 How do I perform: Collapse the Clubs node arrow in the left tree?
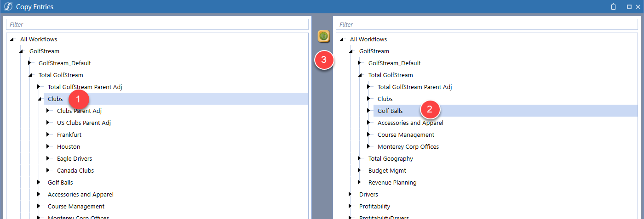(x=39, y=99)
